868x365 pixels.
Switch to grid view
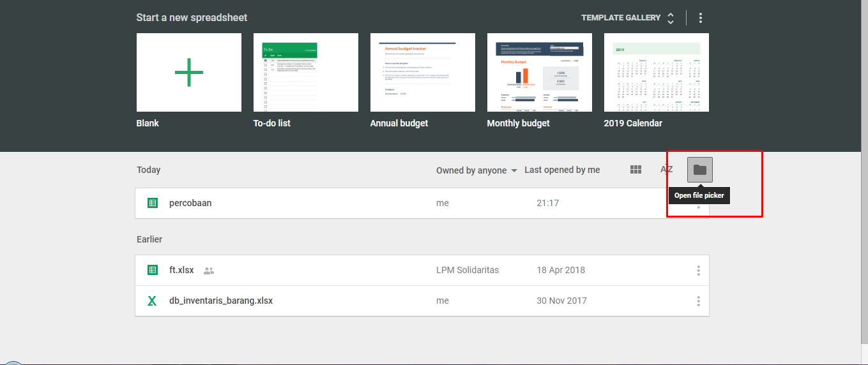pos(636,170)
